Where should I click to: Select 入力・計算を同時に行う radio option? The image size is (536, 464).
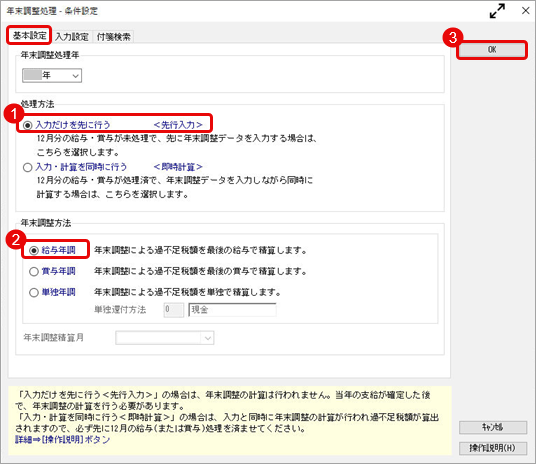28,168
